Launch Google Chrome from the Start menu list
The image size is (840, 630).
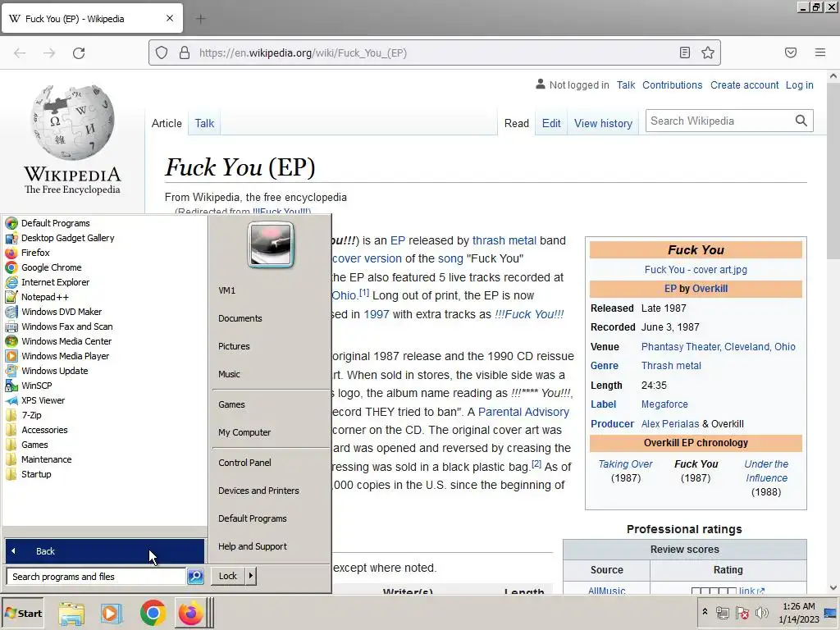[43, 267]
